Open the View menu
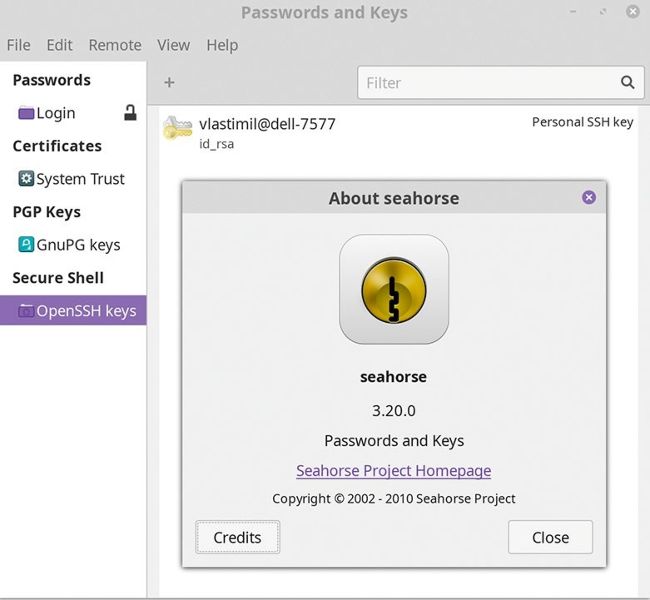The image size is (650, 600). coord(173,45)
